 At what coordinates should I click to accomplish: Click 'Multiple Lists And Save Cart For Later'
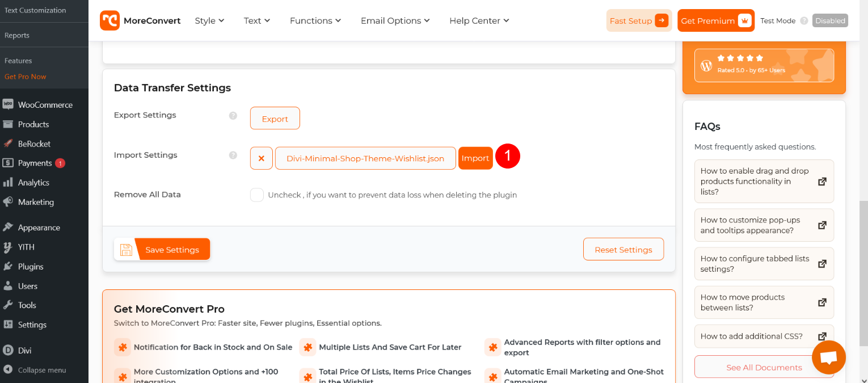[x=390, y=347]
